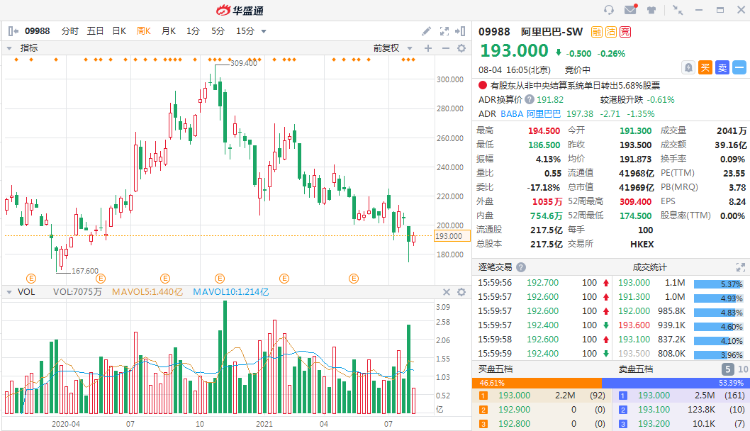Click the 52周最高 value 309.400
Screen dimensions: 750x431
pos(635,201)
